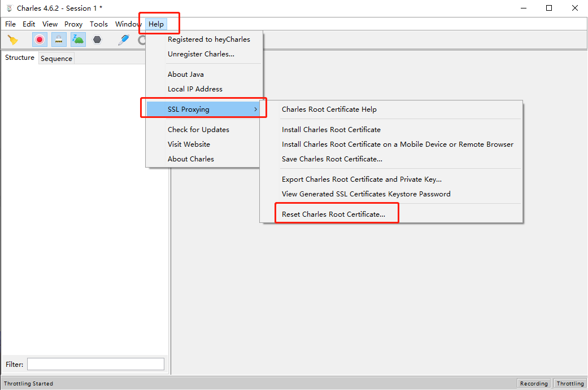This screenshot has width=588, height=390.
Task: Toggle the SSL proxying padlock icon
Action: (59, 40)
